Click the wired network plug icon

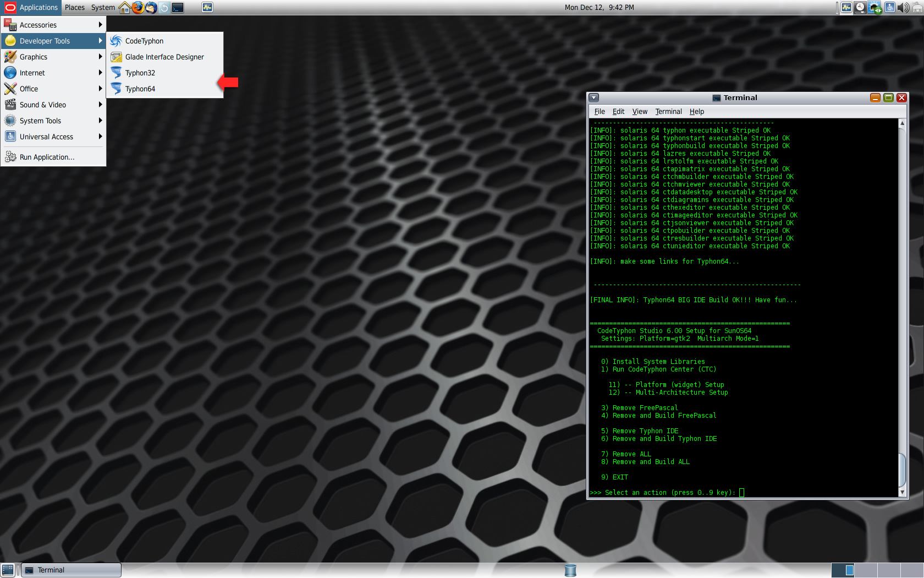click(x=917, y=7)
